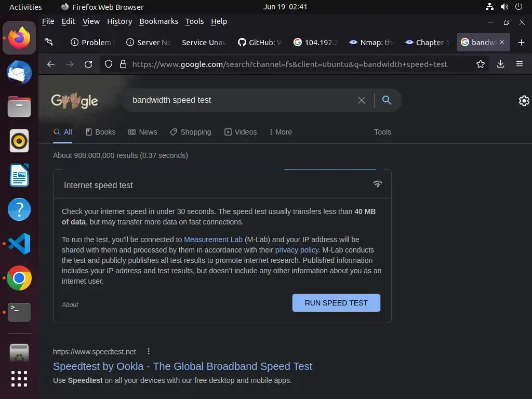Click the RUN SPEED TEST button
The height and width of the screenshot is (399, 532).
click(336, 303)
